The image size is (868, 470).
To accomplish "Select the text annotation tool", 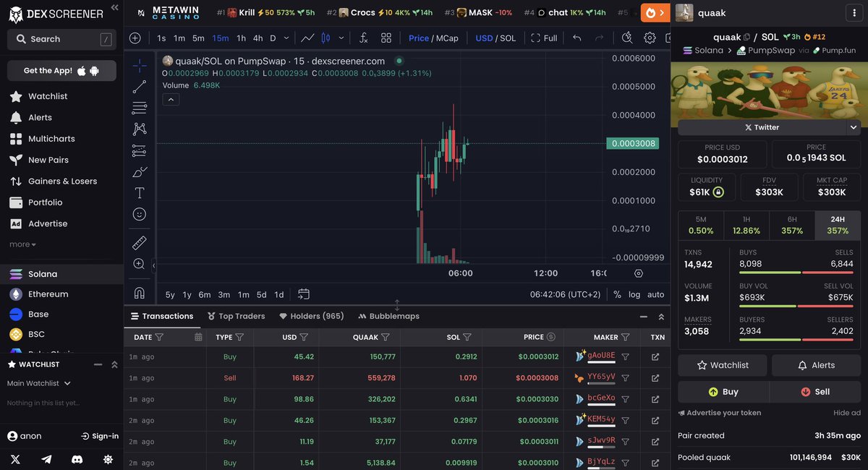I will pyautogui.click(x=140, y=193).
